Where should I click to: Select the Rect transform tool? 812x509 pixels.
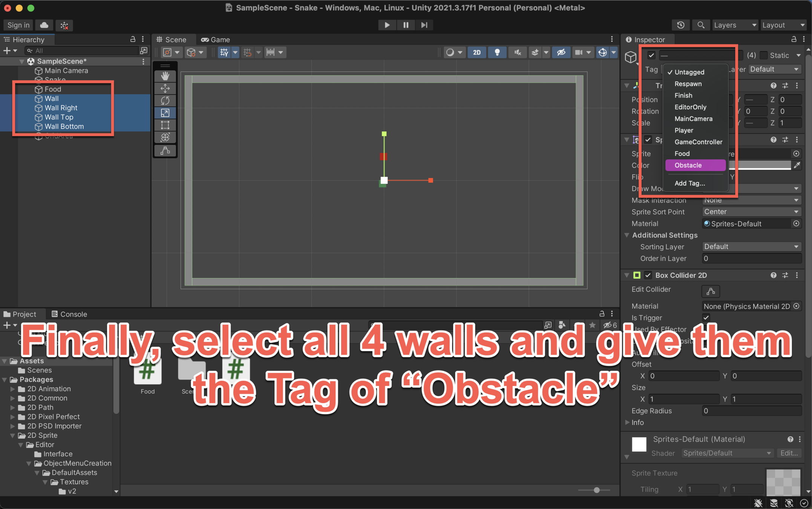pos(165,125)
